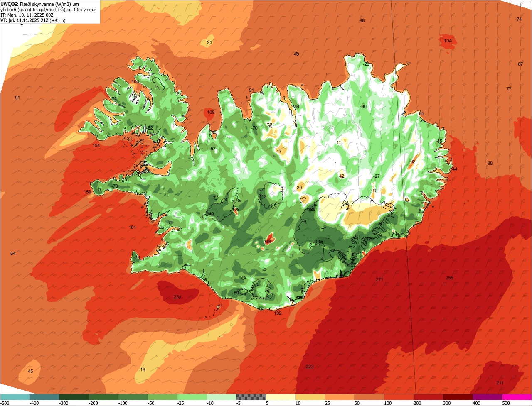Click the light green swatch between -25 and -10
The width and height of the screenshot is (532, 406).
(x=192, y=397)
